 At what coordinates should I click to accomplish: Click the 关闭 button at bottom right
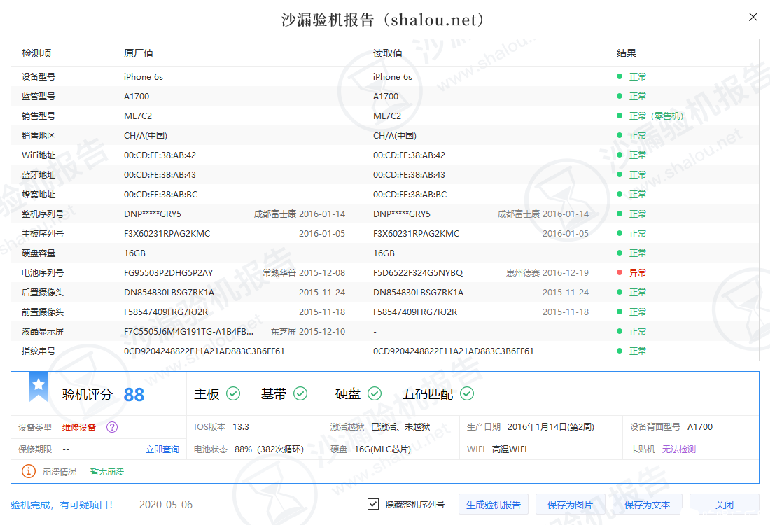click(724, 504)
